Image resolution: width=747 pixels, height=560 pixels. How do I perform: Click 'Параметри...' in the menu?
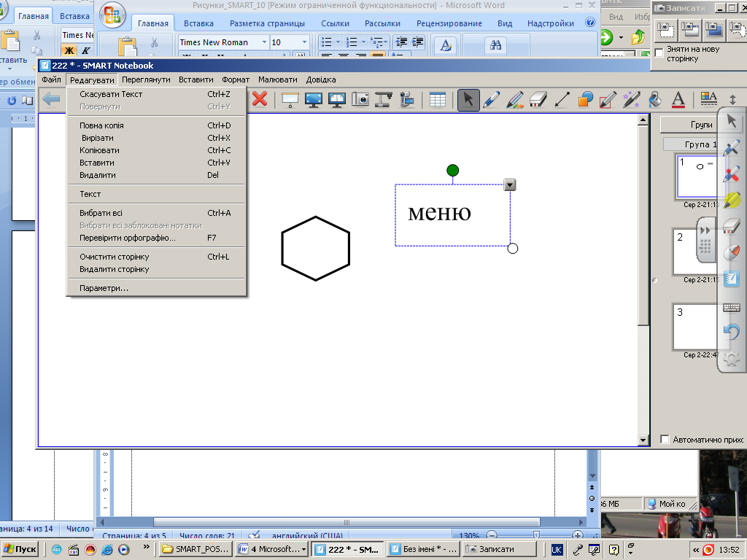point(156,289)
